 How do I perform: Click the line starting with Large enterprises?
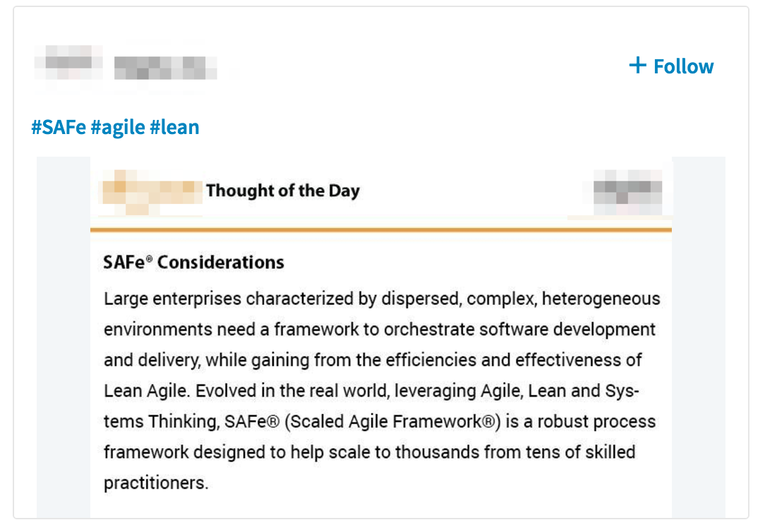(382, 298)
